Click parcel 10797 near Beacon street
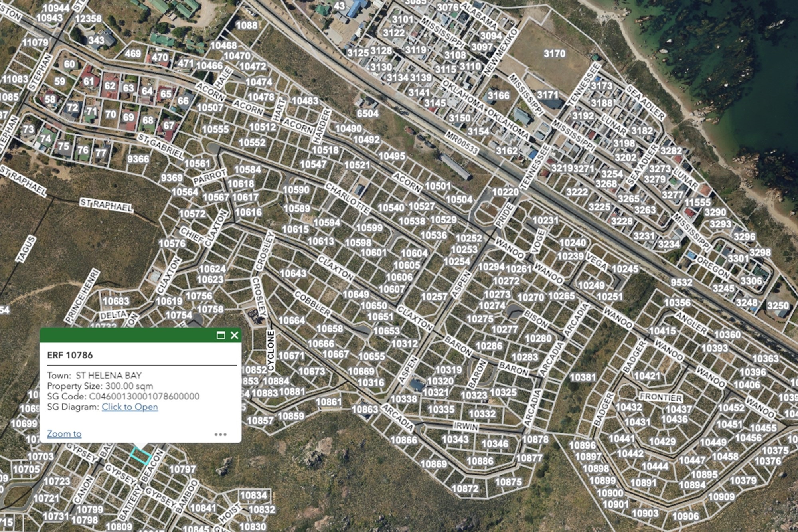Screen dimensions: 798x532 tap(182, 469)
